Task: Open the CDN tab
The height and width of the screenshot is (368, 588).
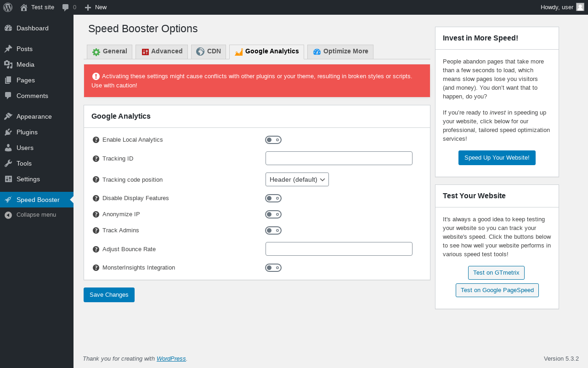Action: coord(209,52)
